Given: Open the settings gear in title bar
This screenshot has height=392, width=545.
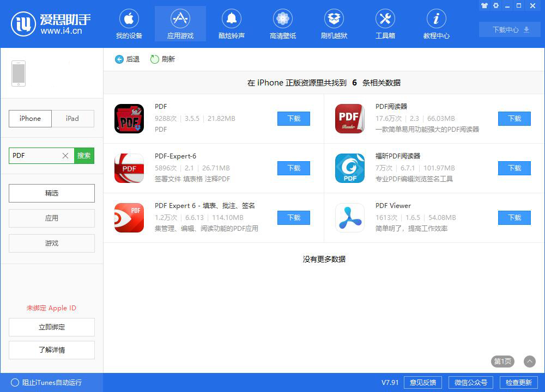Looking at the screenshot, I should (495, 5).
